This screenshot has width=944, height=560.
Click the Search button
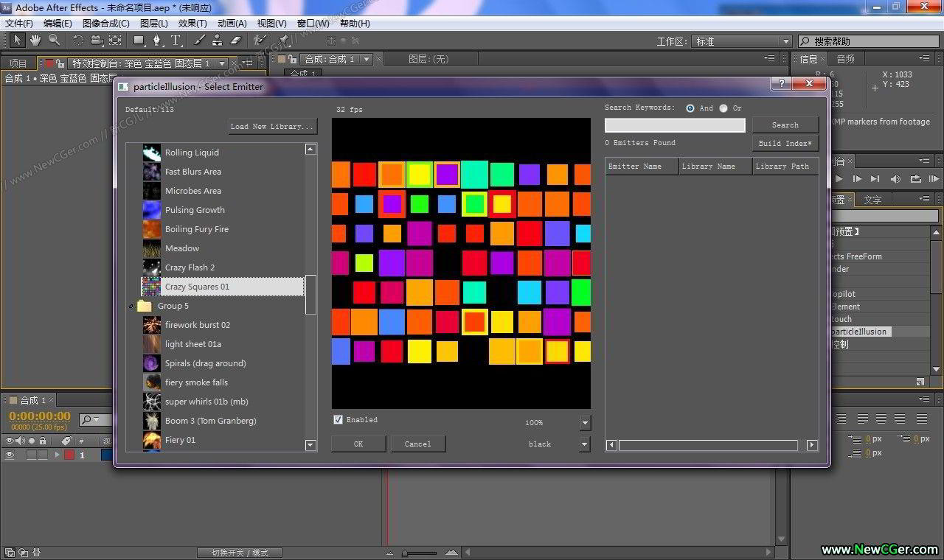[x=785, y=125]
